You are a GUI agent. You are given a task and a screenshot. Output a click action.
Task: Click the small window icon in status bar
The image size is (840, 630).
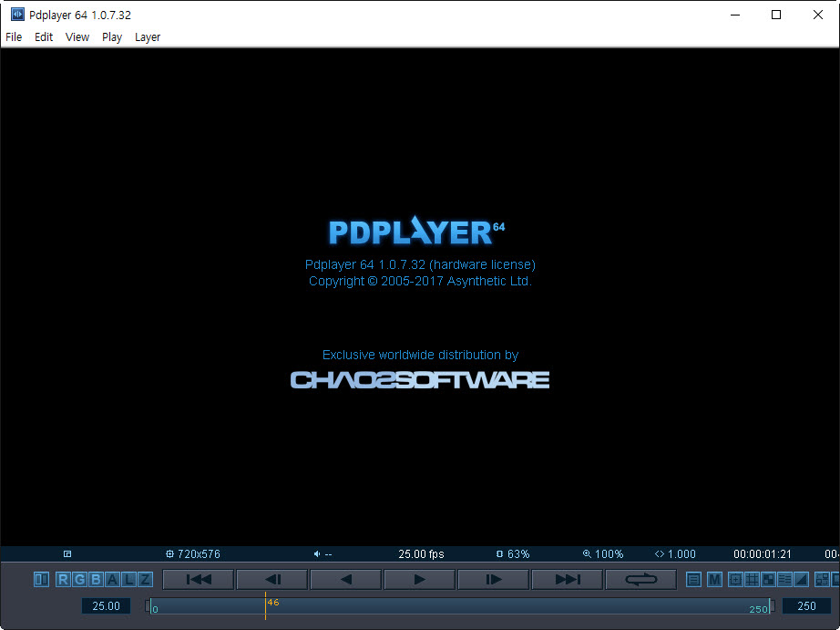point(67,553)
